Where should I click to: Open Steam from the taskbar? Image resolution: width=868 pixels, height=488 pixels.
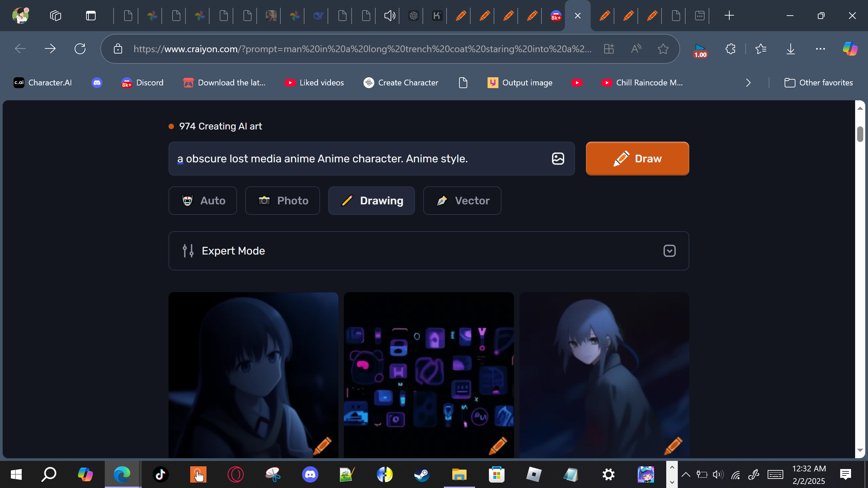(x=422, y=474)
